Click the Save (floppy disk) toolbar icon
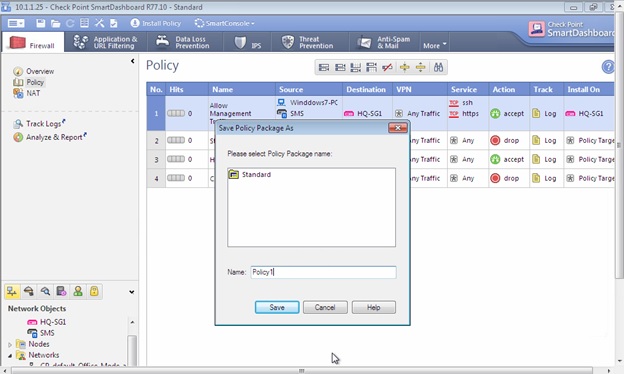624x374 pixels. coord(41,23)
